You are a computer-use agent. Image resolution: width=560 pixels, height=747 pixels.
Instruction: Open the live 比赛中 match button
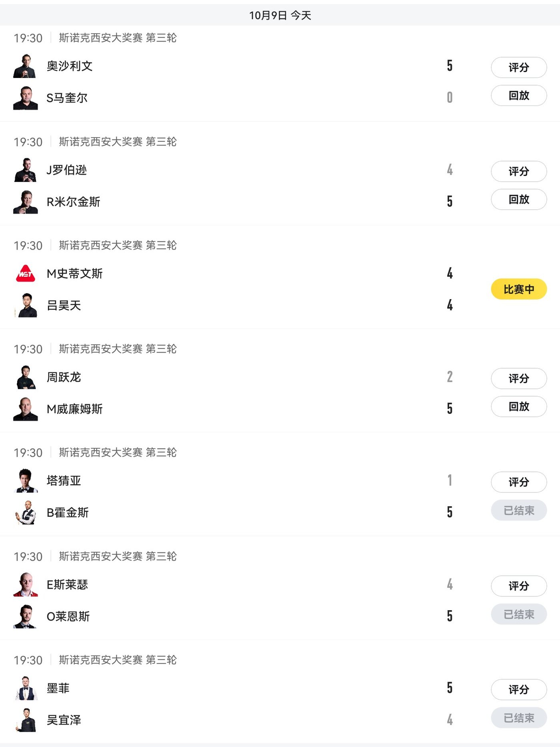click(x=518, y=289)
